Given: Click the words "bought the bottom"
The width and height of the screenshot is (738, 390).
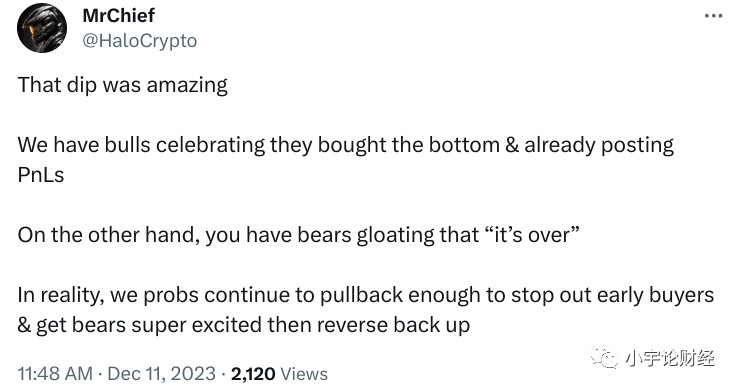Looking at the screenshot, I should (x=408, y=145).
